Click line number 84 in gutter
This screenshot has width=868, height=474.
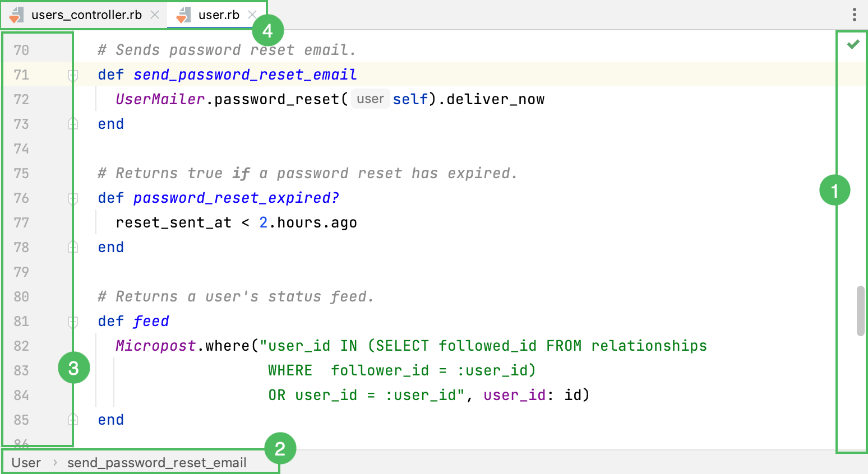click(21, 396)
